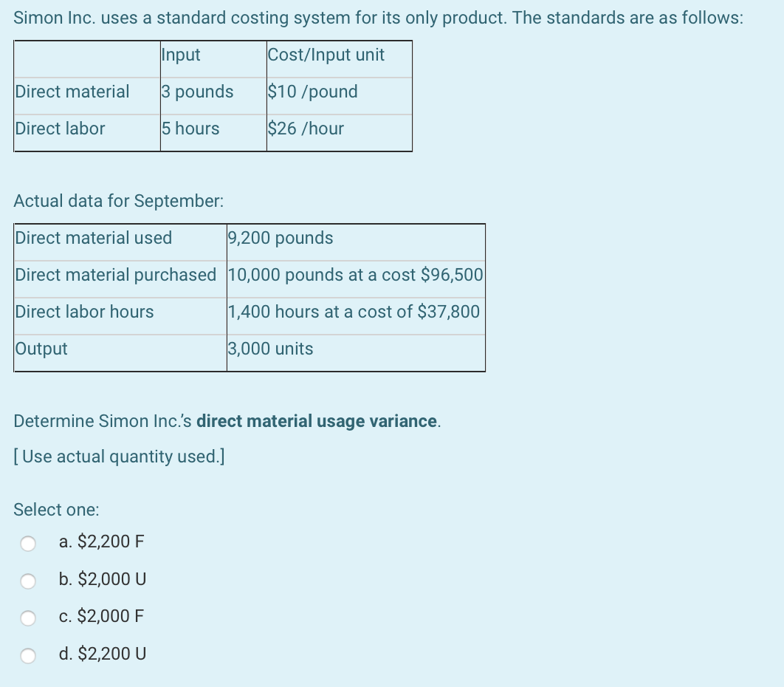Select radio button for answer d. $2,200 U
The height and width of the screenshot is (687, 784).
tap(29, 654)
